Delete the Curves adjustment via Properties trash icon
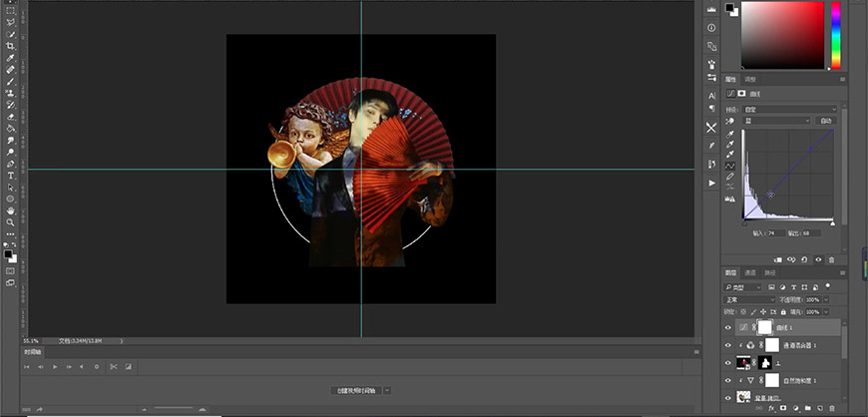The width and height of the screenshot is (868, 417). click(831, 259)
